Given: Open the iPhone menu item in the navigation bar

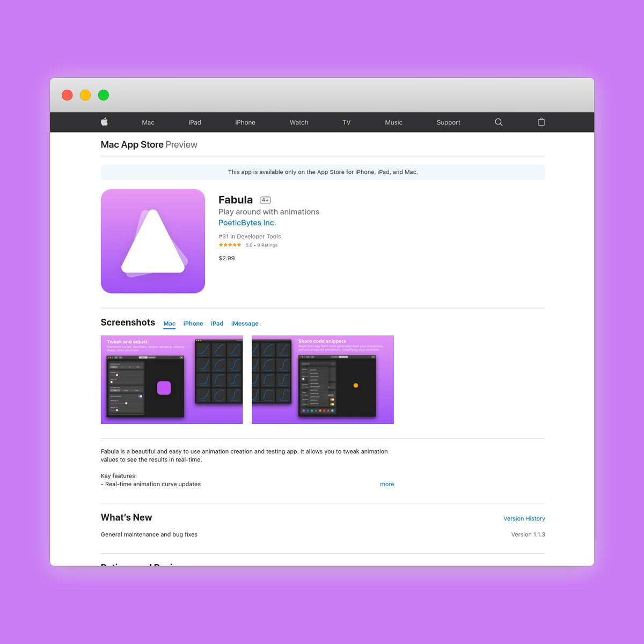Looking at the screenshot, I should (x=245, y=122).
